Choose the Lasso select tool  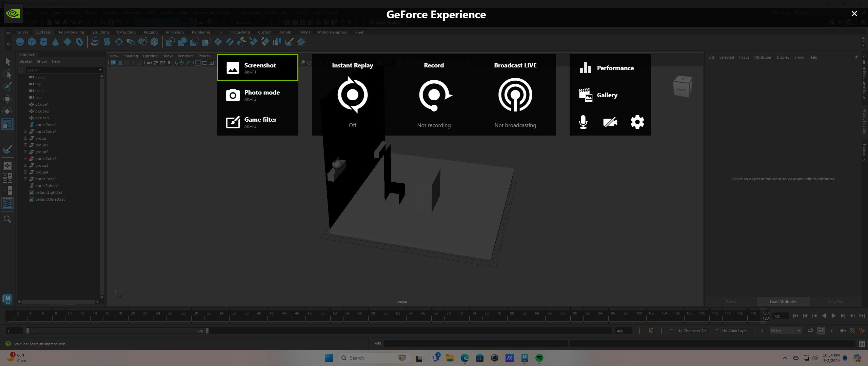click(7, 74)
